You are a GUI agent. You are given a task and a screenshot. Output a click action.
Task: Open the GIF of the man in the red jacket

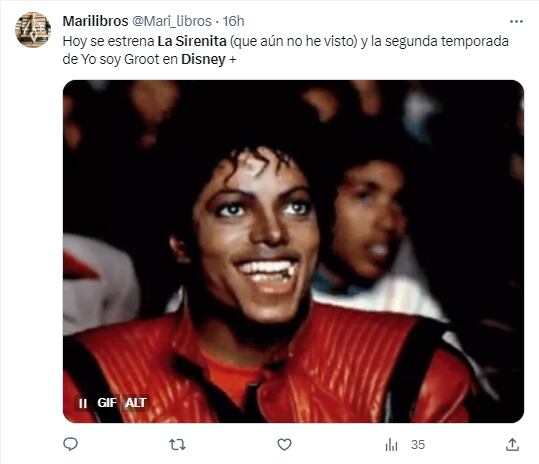click(293, 251)
